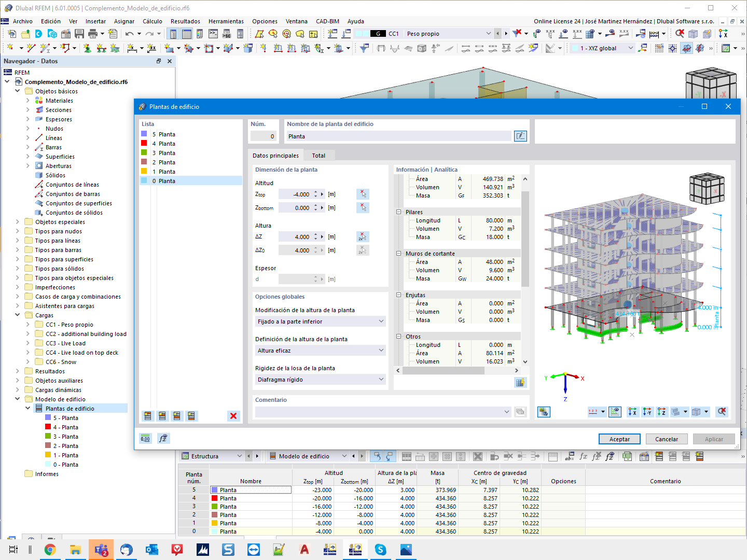
Task: Pick Zbottom graphically using its cursor icon
Action: tap(363, 207)
